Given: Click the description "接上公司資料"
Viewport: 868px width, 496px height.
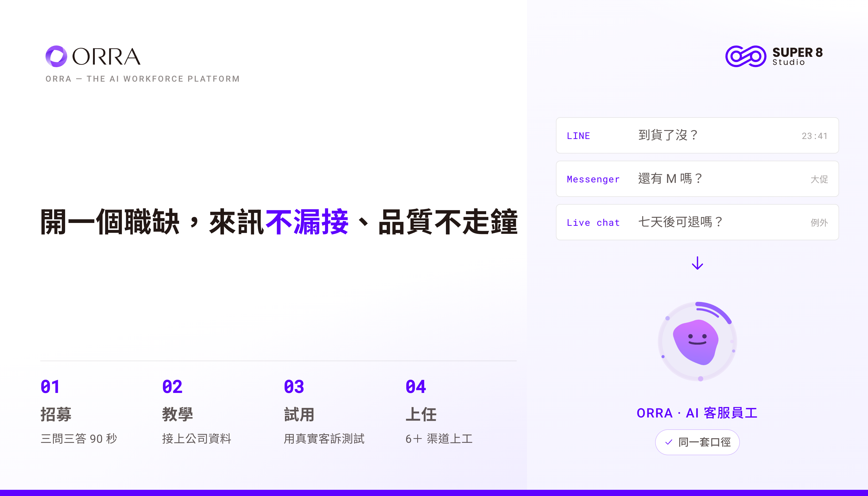Looking at the screenshot, I should pyautogui.click(x=197, y=438).
